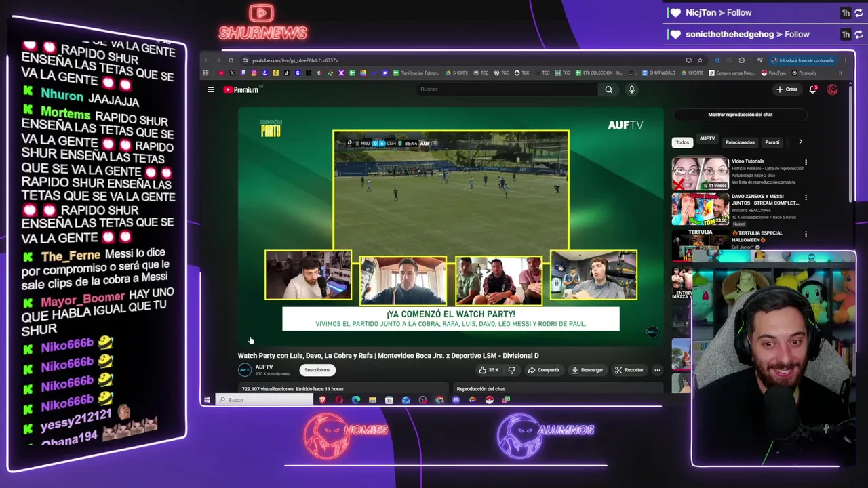This screenshot has height=488, width=868.
Task: Click the Recortar clip button
Action: click(x=629, y=370)
